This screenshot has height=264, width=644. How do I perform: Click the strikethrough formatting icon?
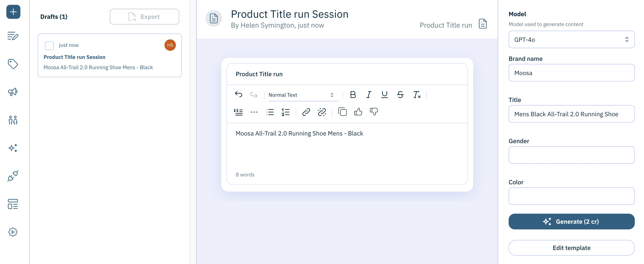(x=400, y=94)
